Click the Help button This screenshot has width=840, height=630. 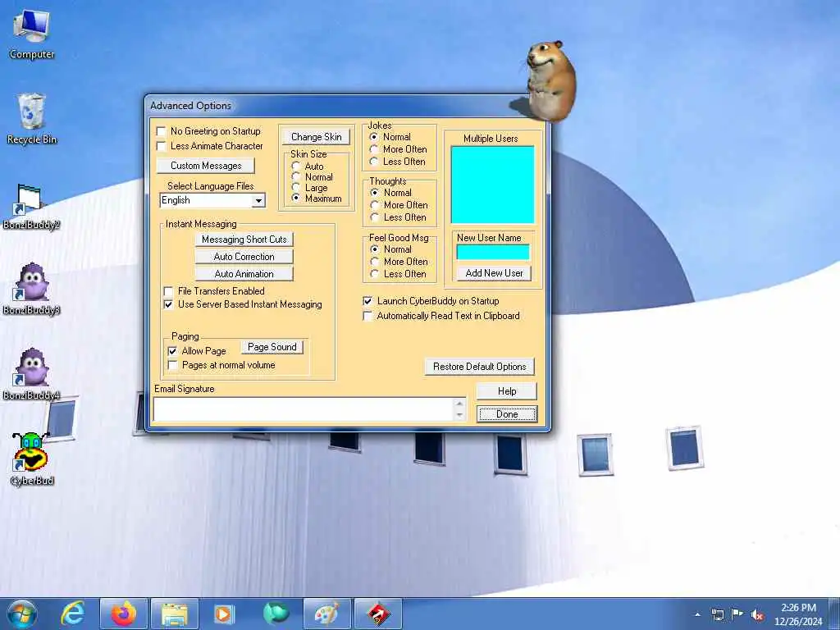507,391
